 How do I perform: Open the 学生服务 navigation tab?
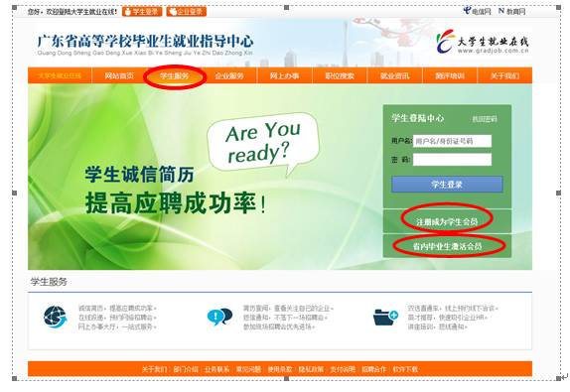[x=175, y=76]
